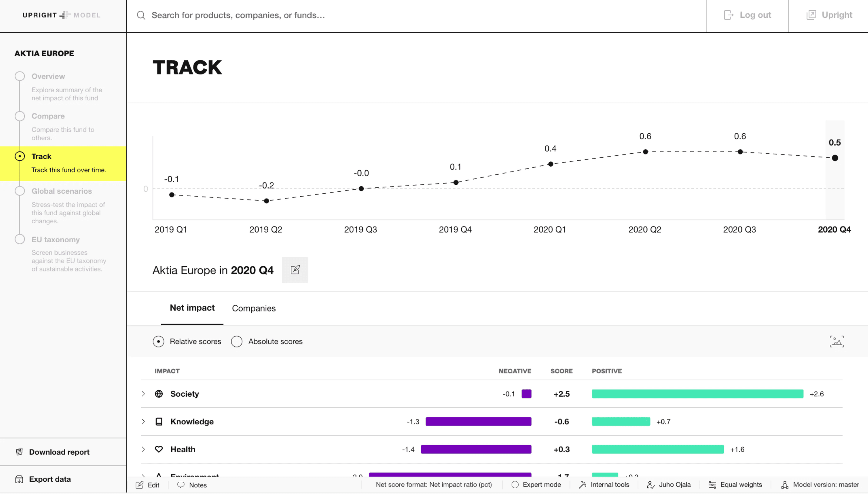Image resolution: width=868 pixels, height=494 pixels.
Task: Click the search magnifier icon
Action: pos(141,15)
